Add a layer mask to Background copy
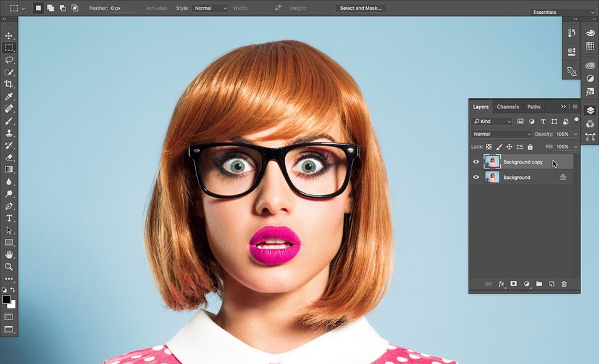599x364 pixels. pos(513,284)
